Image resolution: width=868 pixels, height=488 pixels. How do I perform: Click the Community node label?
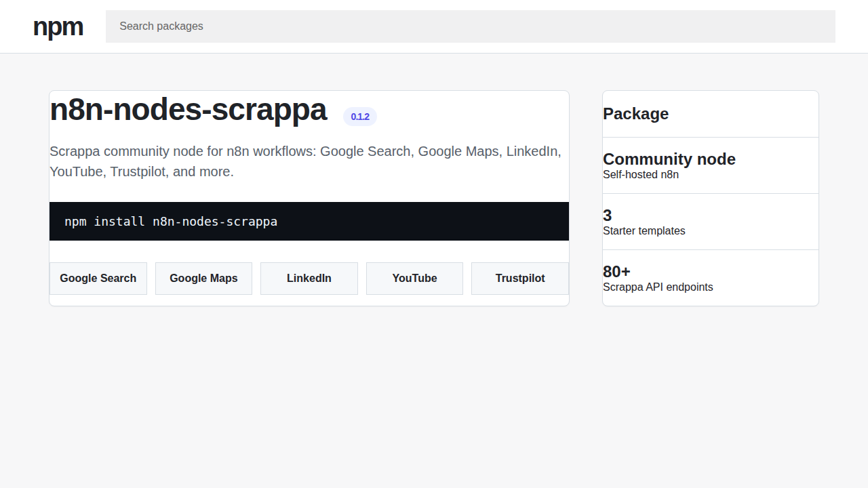(x=669, y=159)
